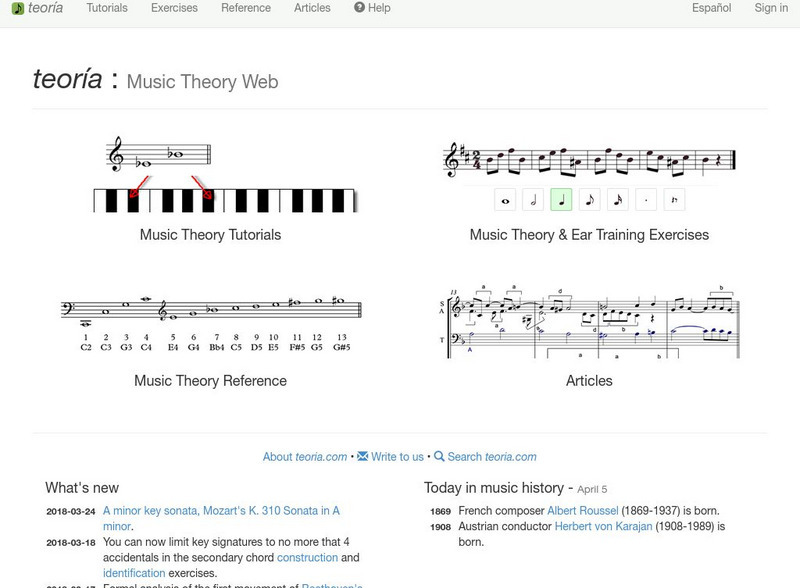Select the eighth note duration button

click(x=590, y=200)
